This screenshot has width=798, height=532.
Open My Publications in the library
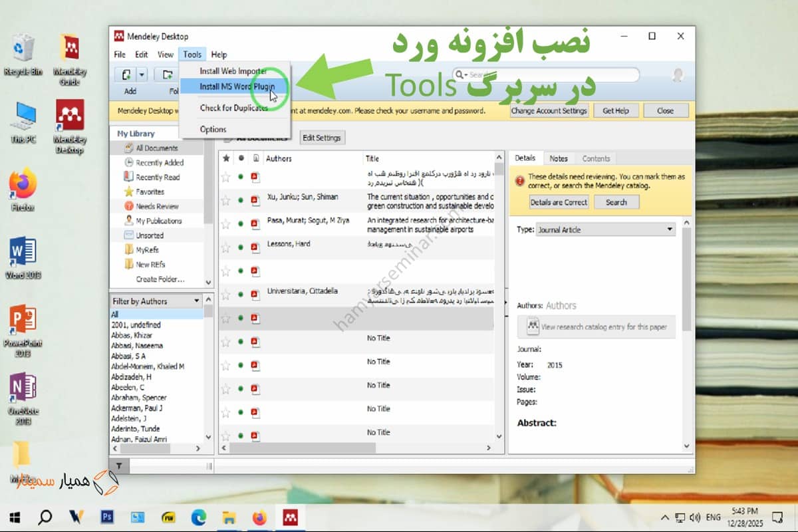point(157,221)
